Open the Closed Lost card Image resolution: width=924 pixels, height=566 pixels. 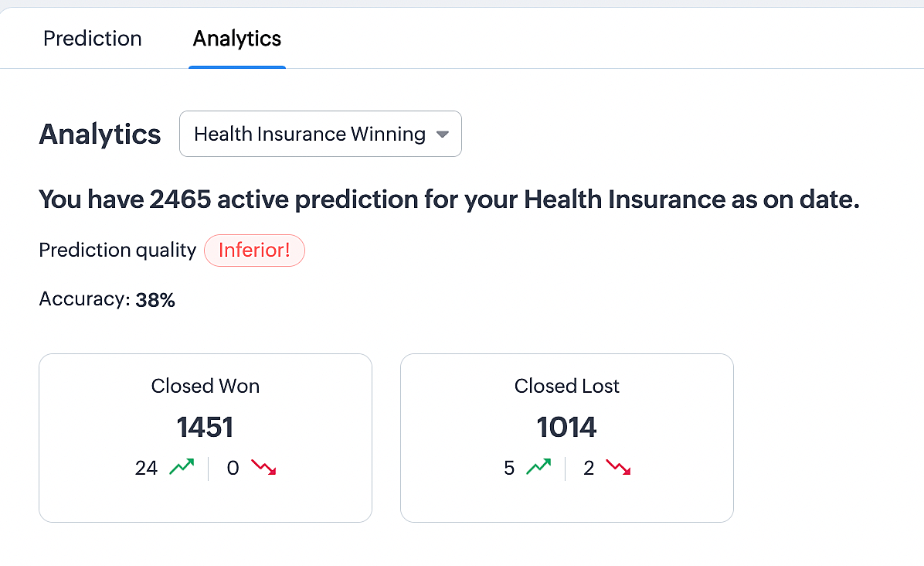[567, 438]
